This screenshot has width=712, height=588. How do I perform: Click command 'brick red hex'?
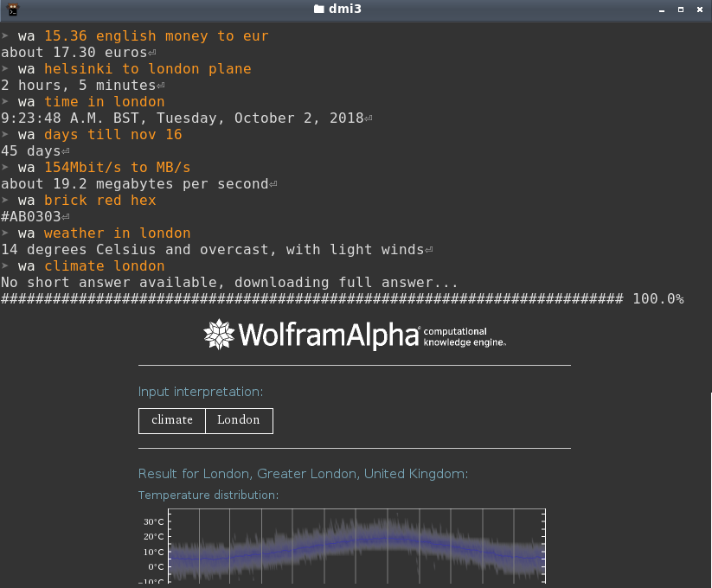pyautogui.click(x=99, y=201)
